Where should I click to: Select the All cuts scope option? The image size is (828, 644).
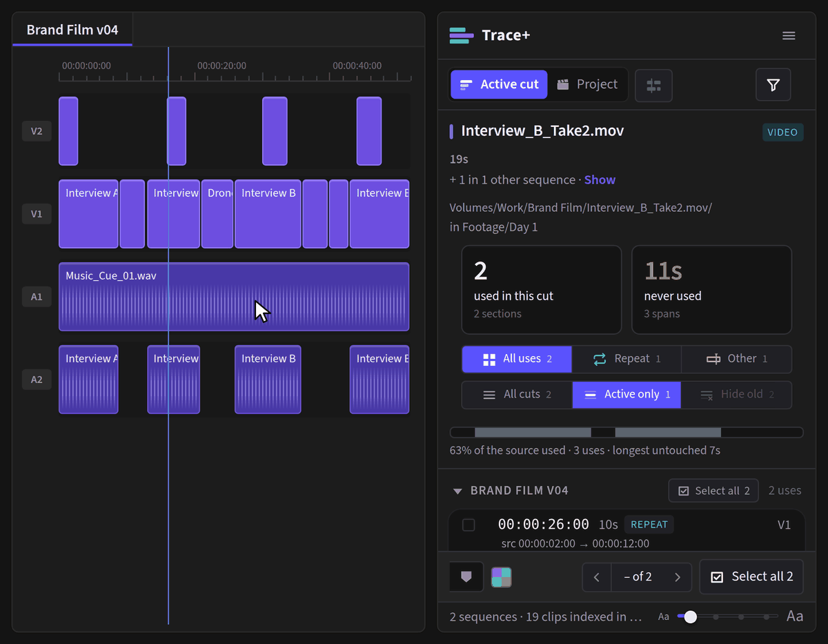[x=517, y=395]
